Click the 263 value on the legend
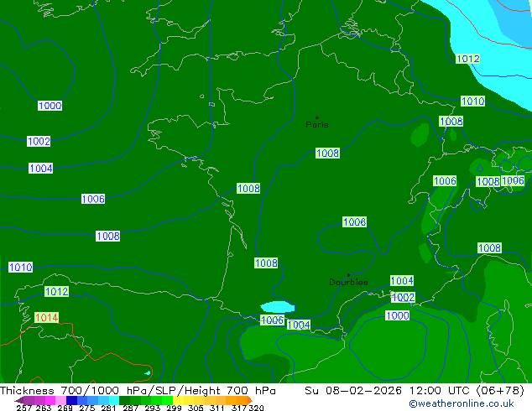532x411 pixels. click(x=44, y=408)
